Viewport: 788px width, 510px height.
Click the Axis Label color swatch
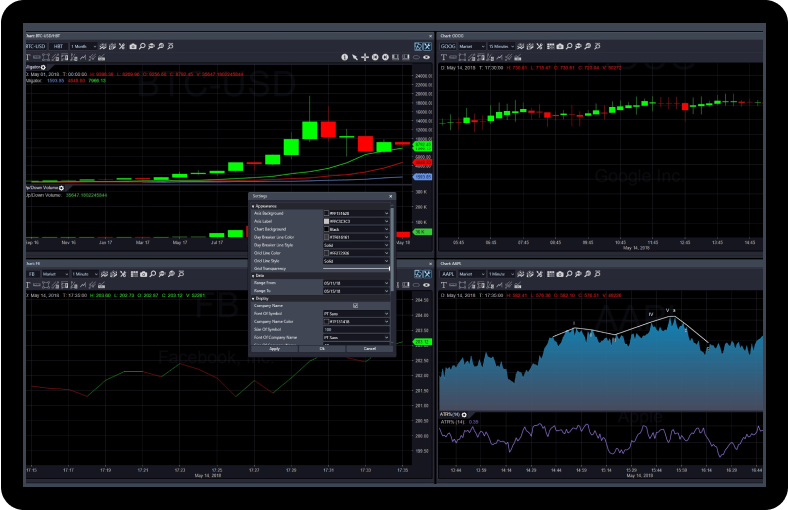click(325, 221)
